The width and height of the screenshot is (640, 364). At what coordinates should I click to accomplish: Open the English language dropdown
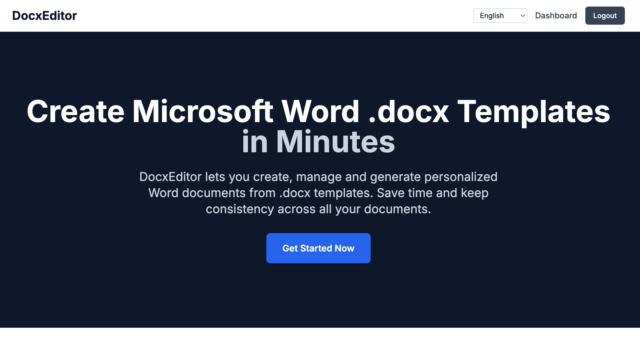(500, 16)
